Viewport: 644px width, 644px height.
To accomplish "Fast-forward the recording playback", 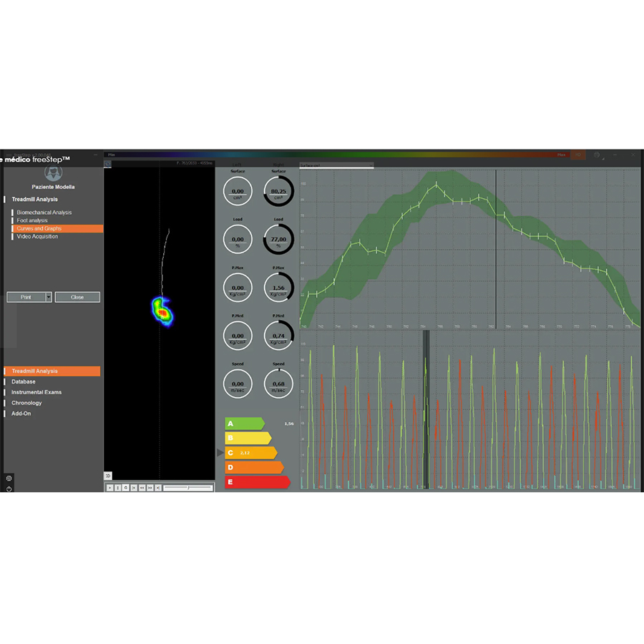I will point(150,487).
